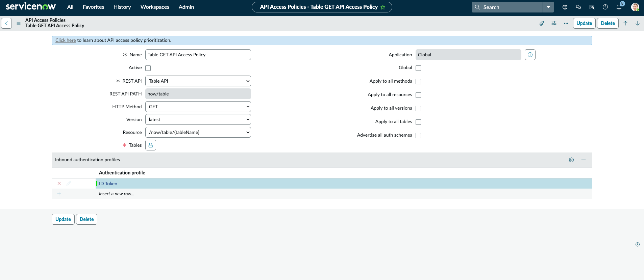Click the bottom Delete button
This screenshot has width=644, height=280.
(x=87, y=219)
